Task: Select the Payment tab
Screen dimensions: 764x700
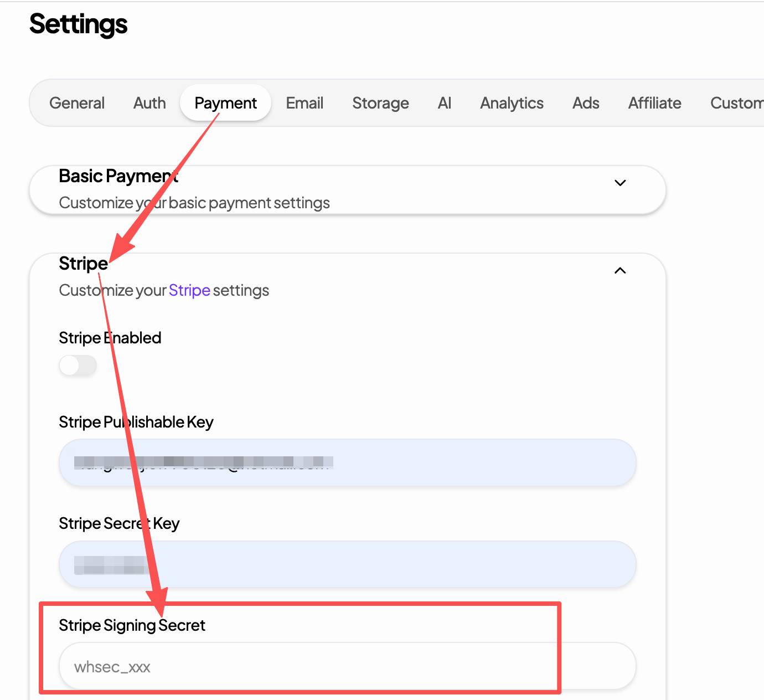Action: pos(225,103)
